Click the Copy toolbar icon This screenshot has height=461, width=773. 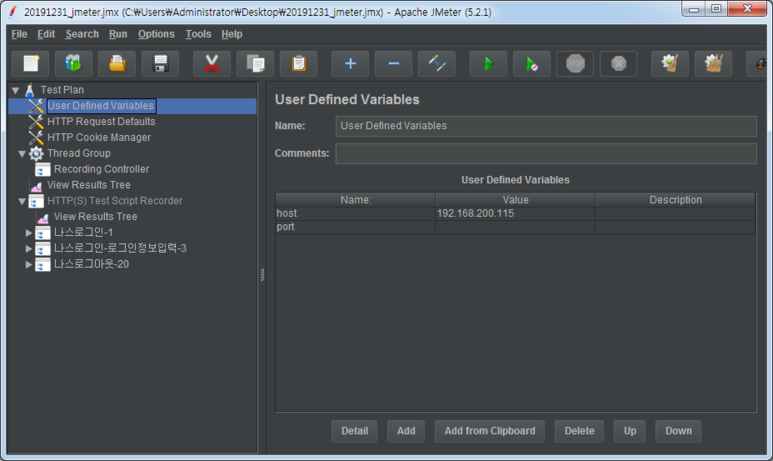[255, 64]
